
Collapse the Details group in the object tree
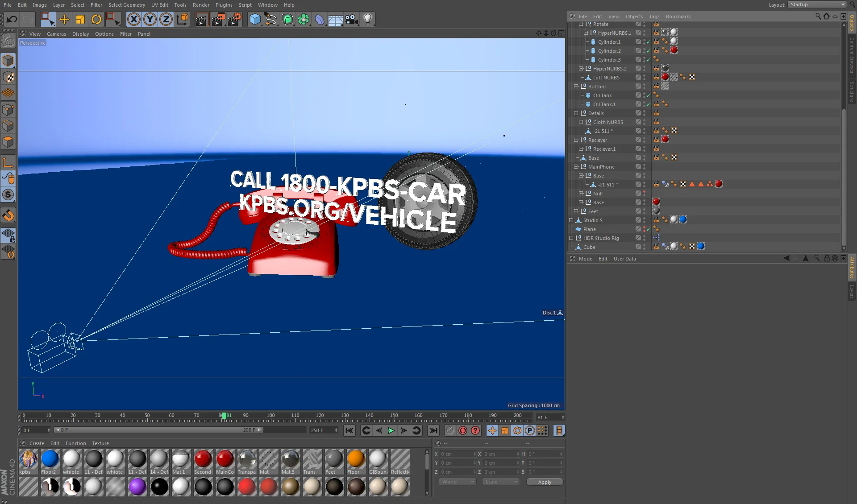click(x=576, y=113)
